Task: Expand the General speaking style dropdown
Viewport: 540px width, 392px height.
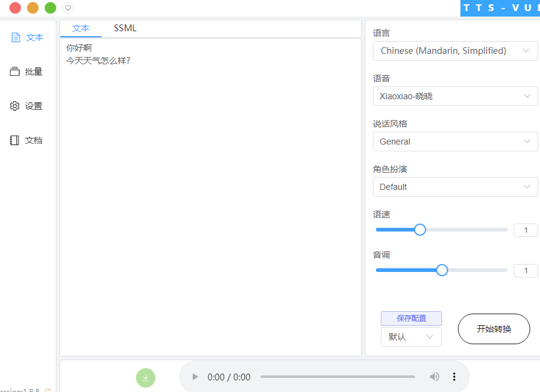Action: pyautogui.click(x=456, y=141)
